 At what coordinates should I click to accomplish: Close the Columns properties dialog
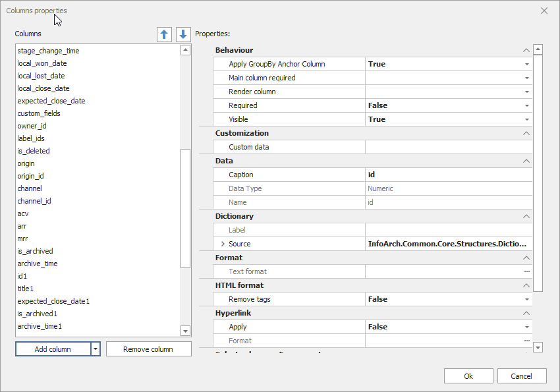point(544,11)
